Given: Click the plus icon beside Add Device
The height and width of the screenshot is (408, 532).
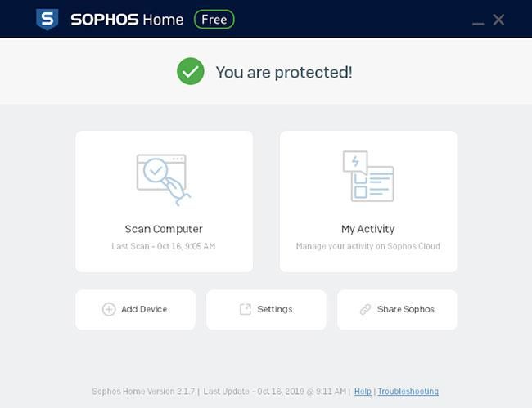Looking at the screenshot, I should 109,309.
